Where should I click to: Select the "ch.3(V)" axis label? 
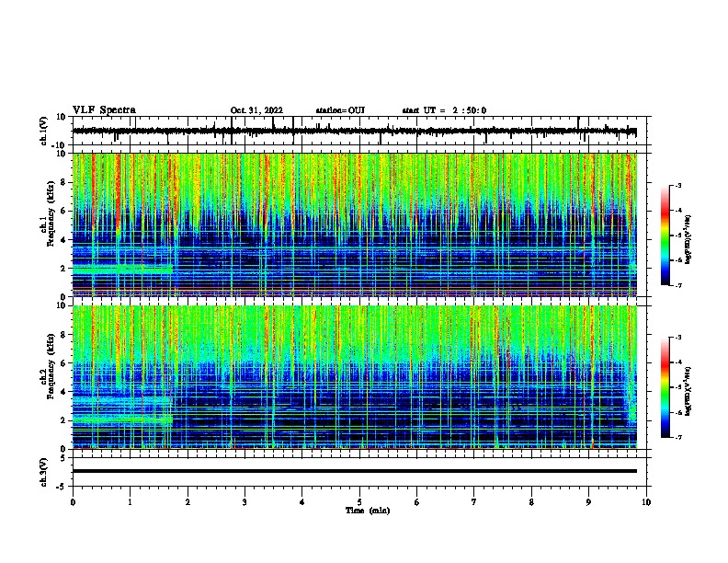point(44,472)
